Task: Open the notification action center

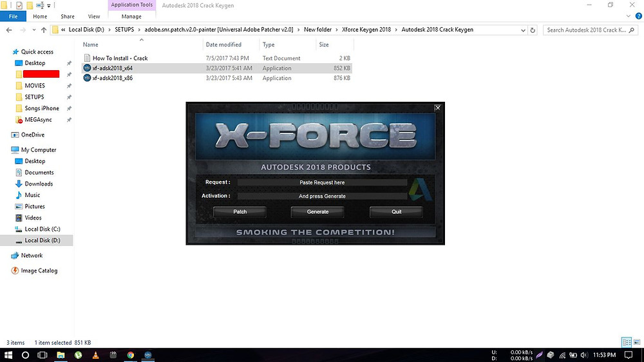Action: pyautogui.click(x=629, y=355)
